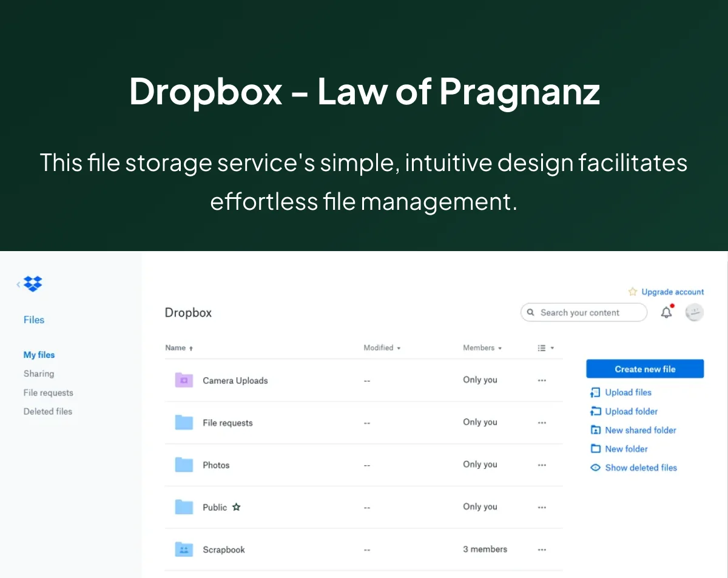
Task: Click the Create new file button
Action: point(645,369)
